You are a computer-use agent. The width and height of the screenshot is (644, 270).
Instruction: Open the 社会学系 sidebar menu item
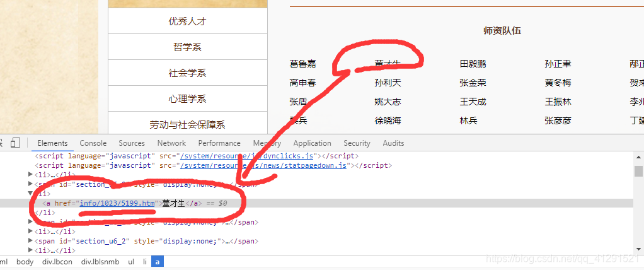click(188, 73)
